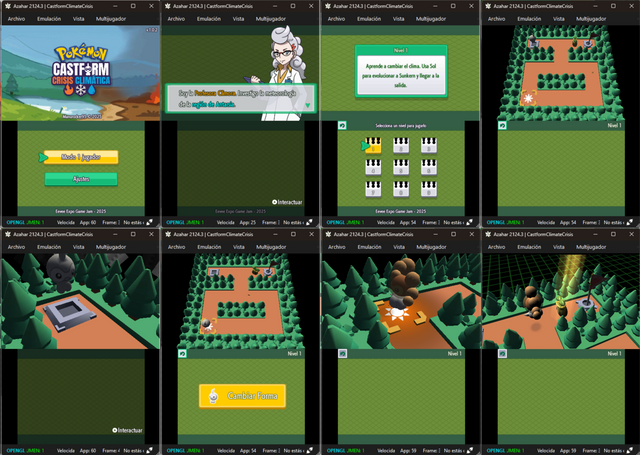Click the multiplayer status icon in title screen window

[x=150, y=222]
